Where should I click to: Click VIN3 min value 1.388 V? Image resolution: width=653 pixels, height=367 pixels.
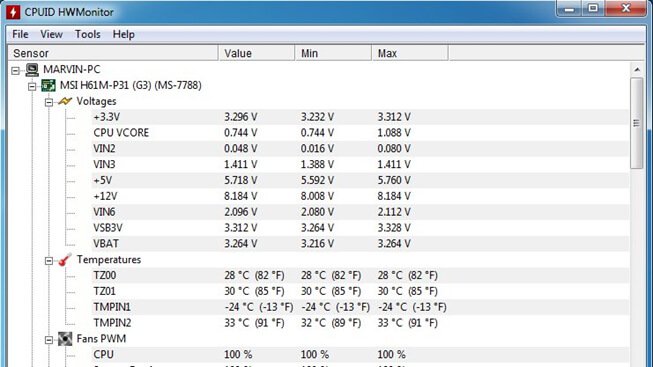(317, 165)
